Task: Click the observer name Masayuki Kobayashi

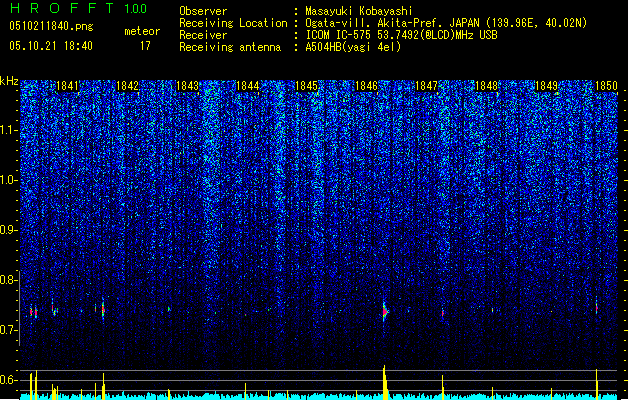Action: tap(359, 11)
